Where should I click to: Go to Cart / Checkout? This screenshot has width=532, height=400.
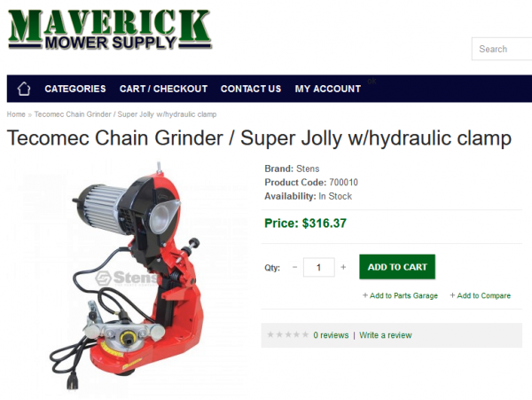click(163, 89)
